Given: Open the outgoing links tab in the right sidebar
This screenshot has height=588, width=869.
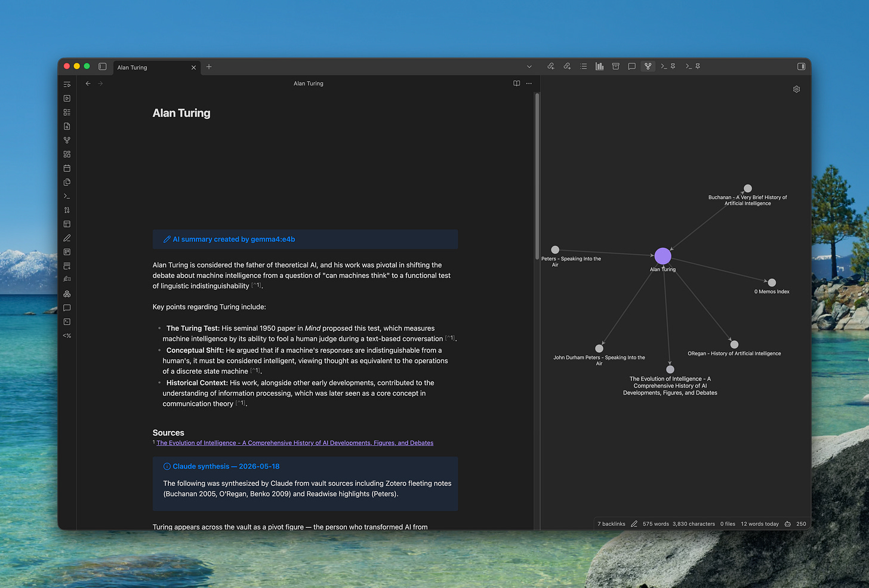Looking at the screenshot, I should coord(567,66).
